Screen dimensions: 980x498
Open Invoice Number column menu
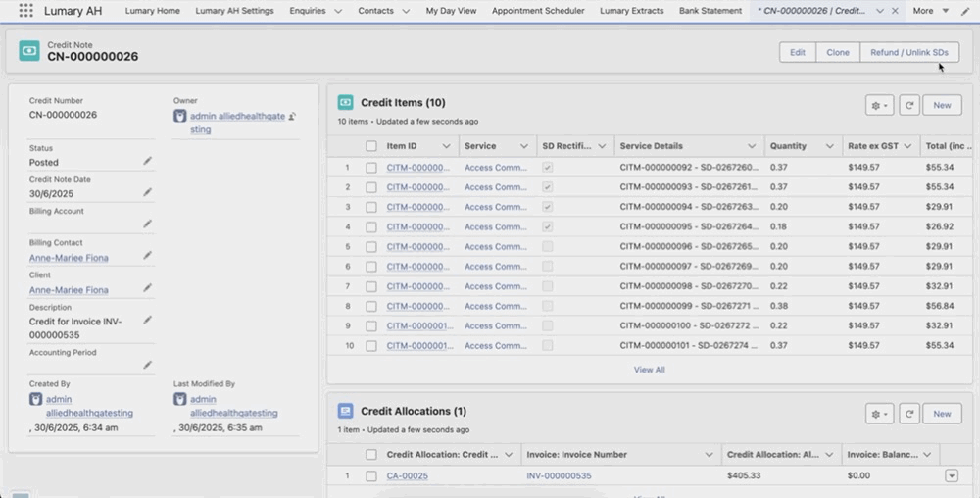(709, 454)
